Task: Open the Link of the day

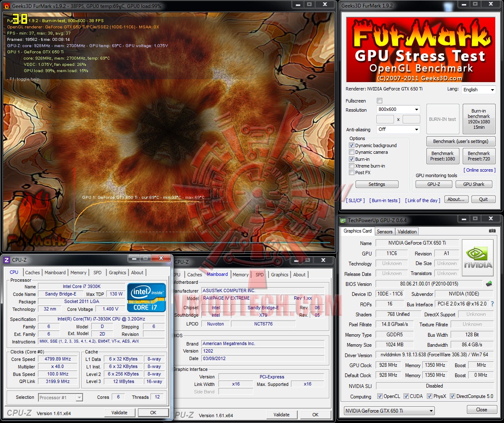Action: coord(423,200)
